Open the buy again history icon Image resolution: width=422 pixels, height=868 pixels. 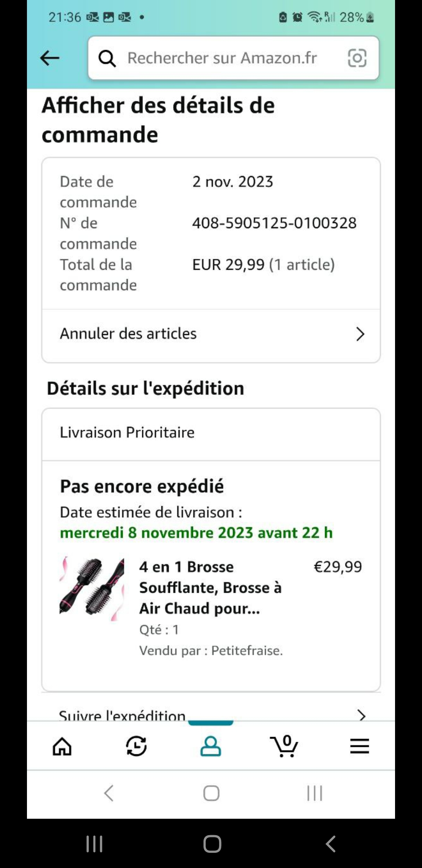click(136, 746)
